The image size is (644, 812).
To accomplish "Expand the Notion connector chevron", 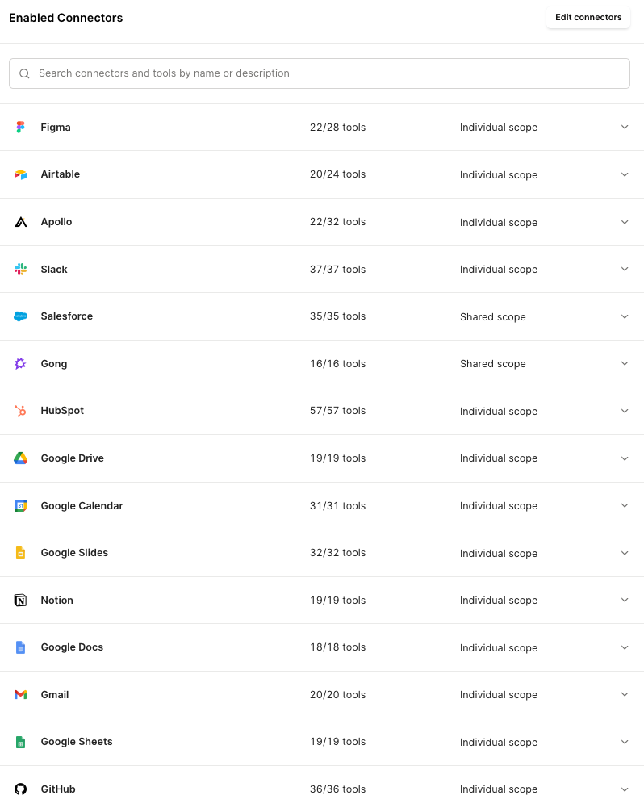I will click(x=625, y=601).
